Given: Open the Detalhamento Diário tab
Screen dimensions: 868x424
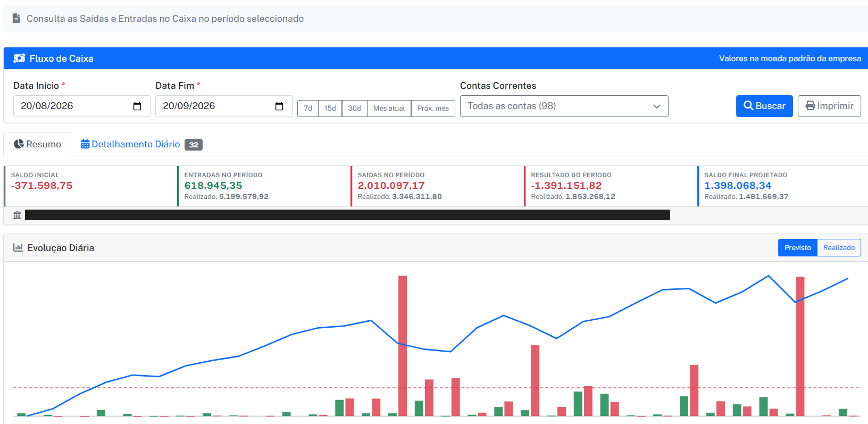Looking at the screenshot, I should pyautogui.click(x=141, y=144).
